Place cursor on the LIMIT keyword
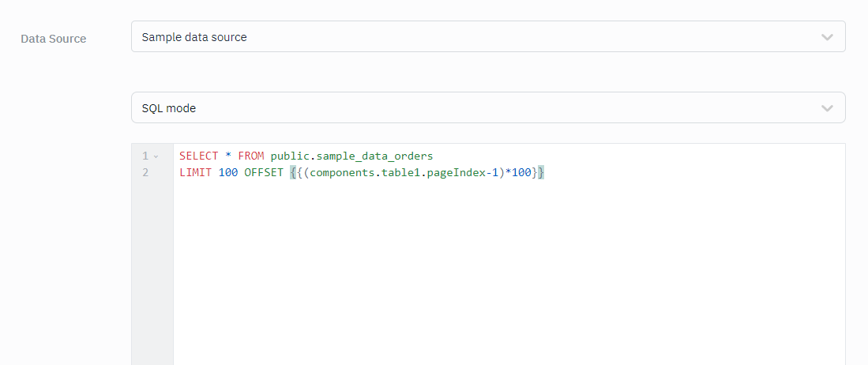This screenshot has height=365, width=868. 195,172
